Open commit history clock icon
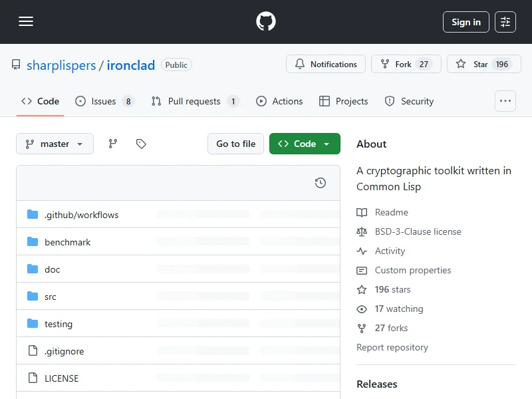Image resolution: width=532 pixels, height=399 pixels. (x=321, y=183)
